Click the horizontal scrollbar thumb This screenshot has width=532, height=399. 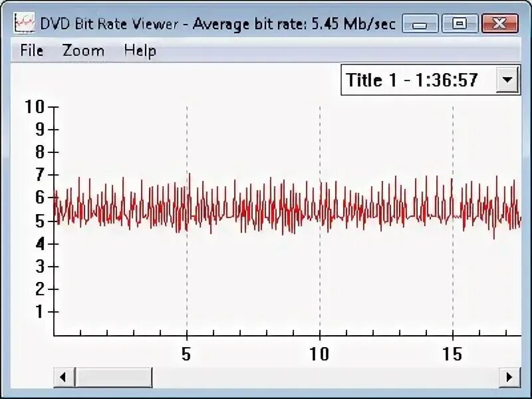(x=113, y=377)
